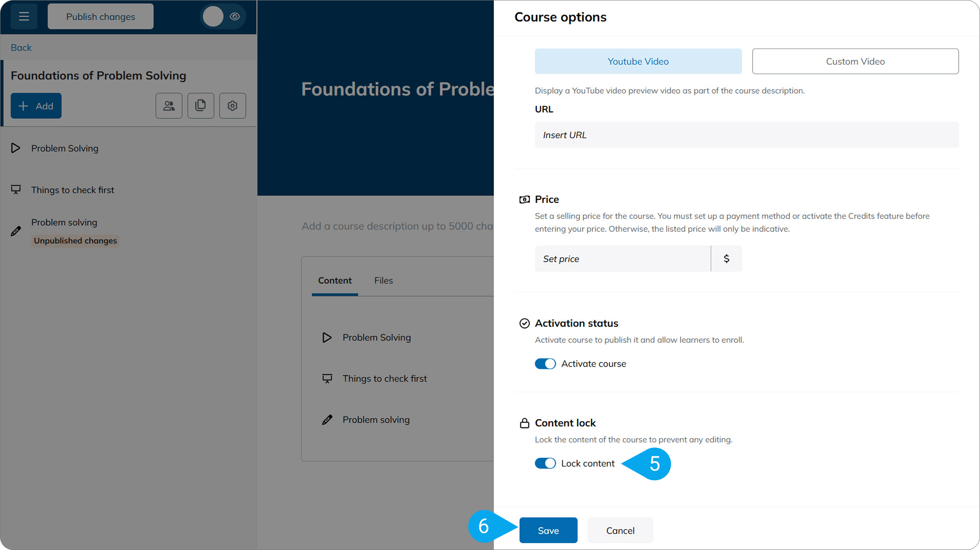
Task: Select the Youtube Video option
Action: (638, 61)
